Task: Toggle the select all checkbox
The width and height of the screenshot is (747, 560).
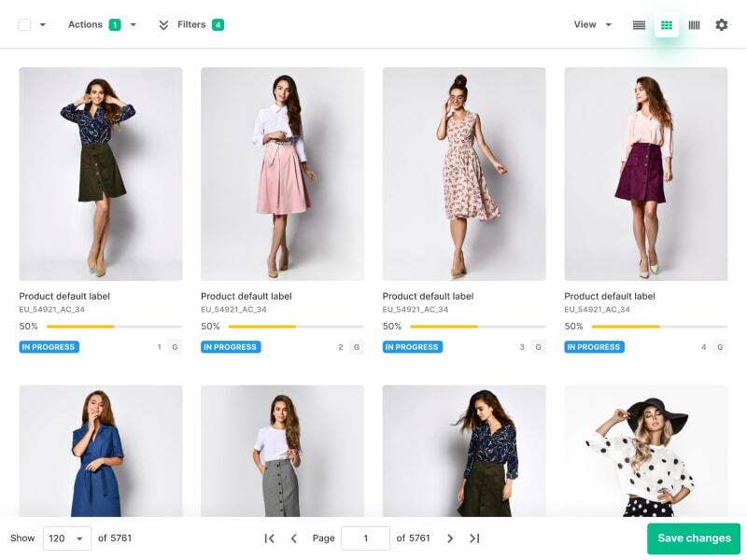Action: click(x=24, y=25)
